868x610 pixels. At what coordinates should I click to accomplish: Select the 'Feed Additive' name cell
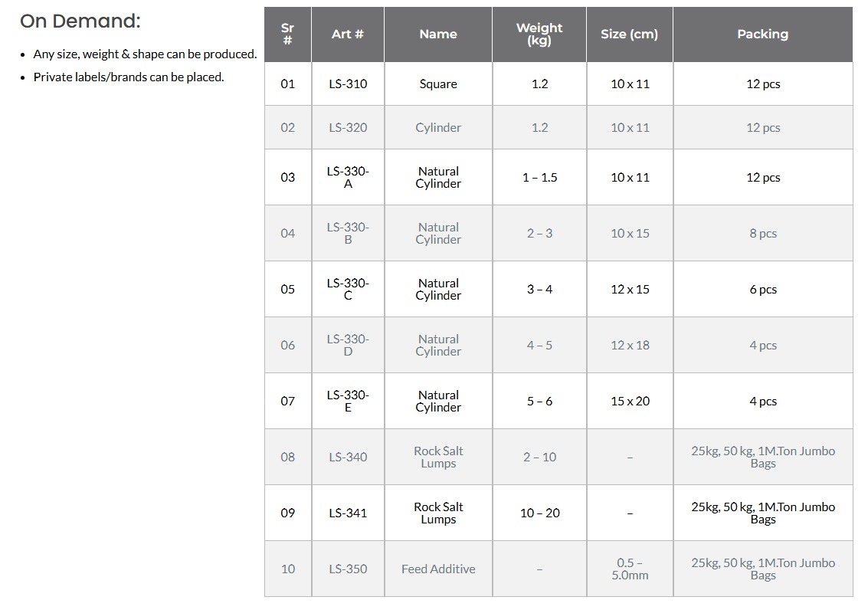[x=438, y=569]
